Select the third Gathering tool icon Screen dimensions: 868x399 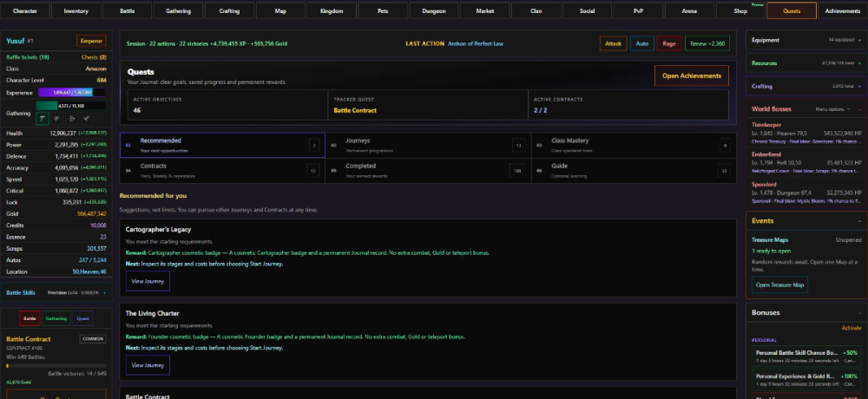(72, 119)
